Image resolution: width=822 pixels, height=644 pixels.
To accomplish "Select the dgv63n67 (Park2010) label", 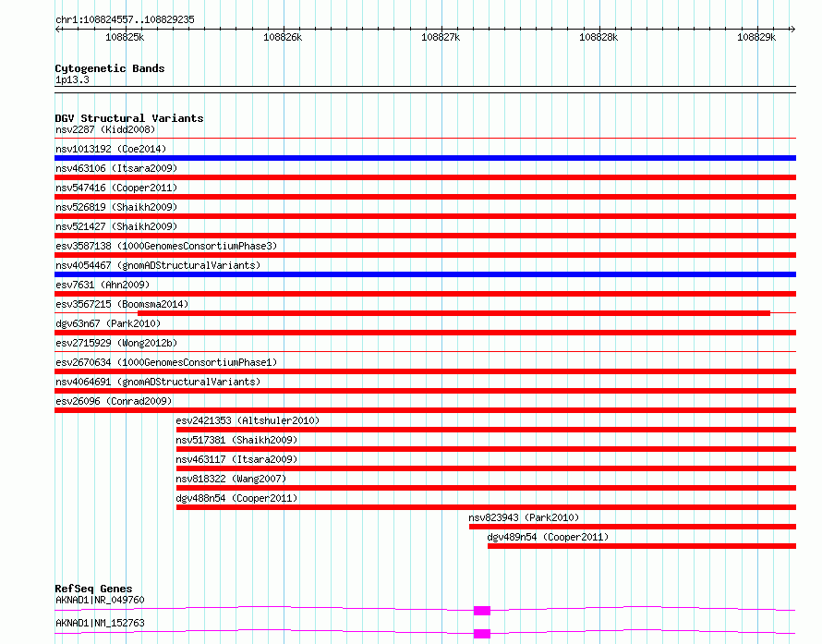I will (x=108, y=323).
